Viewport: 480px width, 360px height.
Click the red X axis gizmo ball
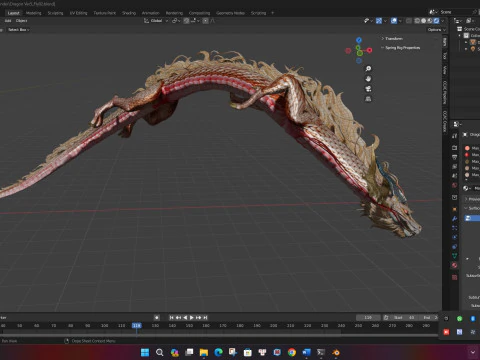coord(369,50)
